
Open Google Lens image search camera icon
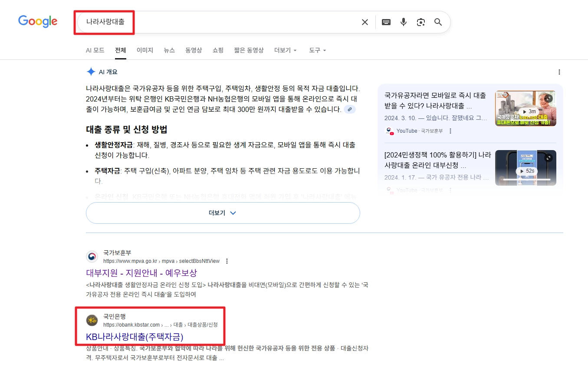coord(421,22)
